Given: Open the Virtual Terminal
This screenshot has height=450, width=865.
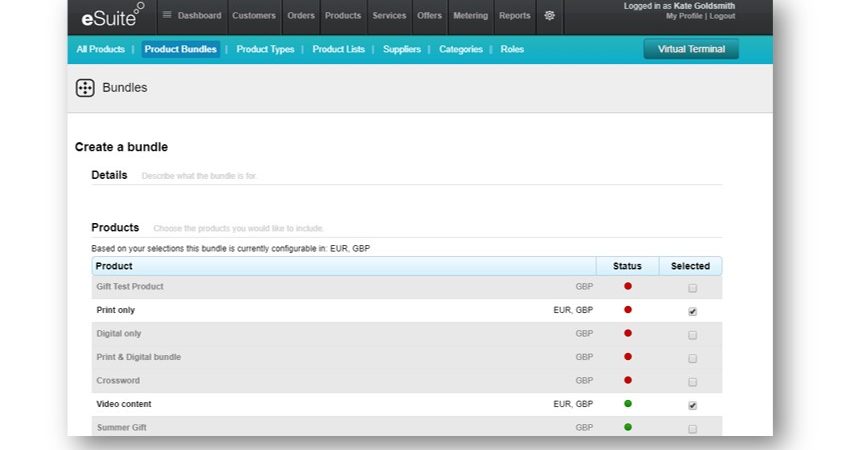Looking at the screenshot, I should (x=691, y=49).
